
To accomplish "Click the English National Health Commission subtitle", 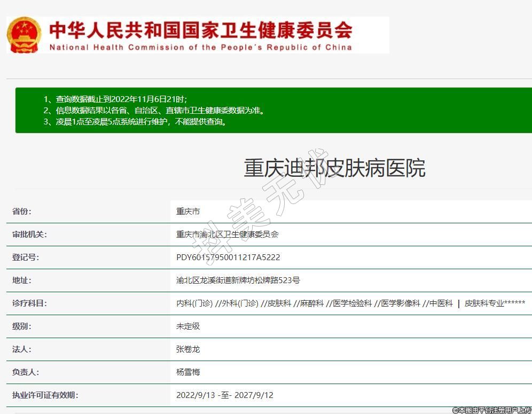I will pos(200,47).
